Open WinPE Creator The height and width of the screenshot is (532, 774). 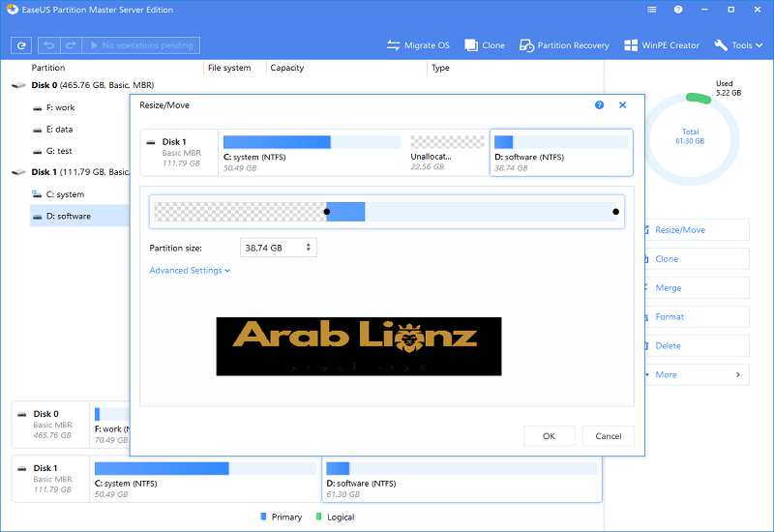pyautogui.click(x=662, y=45)
